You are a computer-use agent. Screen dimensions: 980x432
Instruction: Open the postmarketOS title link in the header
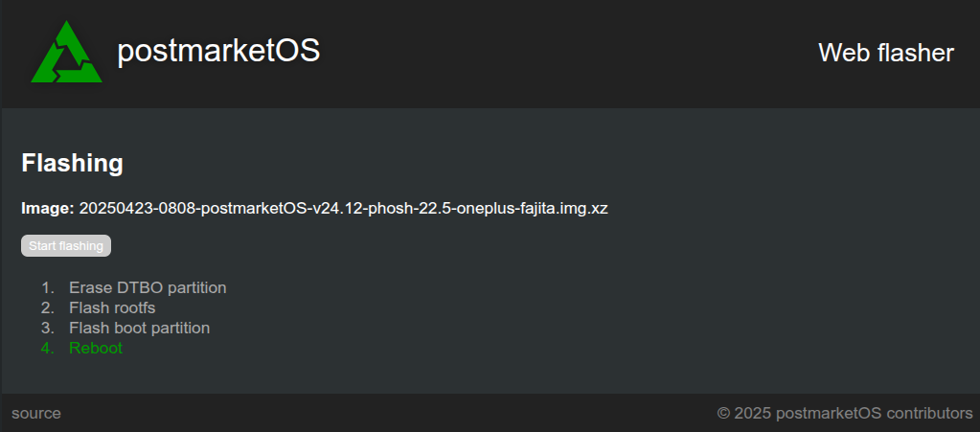point(218,51)
